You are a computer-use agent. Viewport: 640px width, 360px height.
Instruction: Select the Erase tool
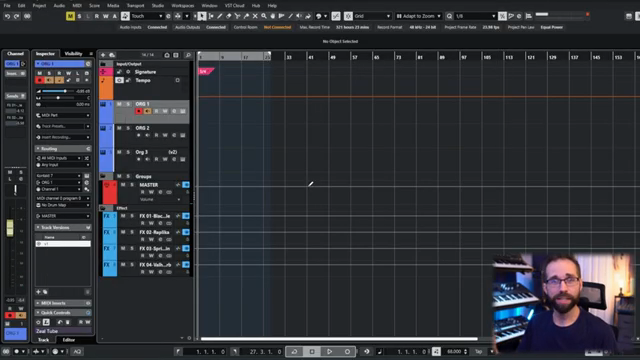coord(229,16)
